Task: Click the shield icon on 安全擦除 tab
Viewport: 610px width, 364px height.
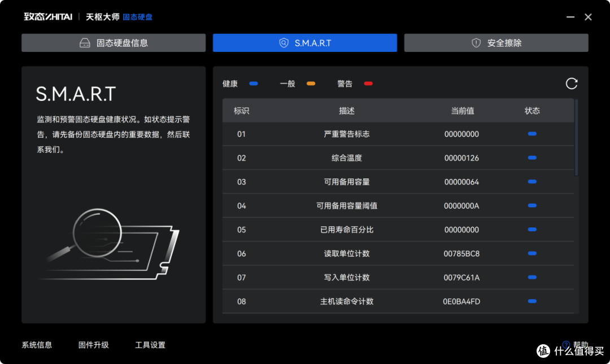Action: [x=476, y=43]
